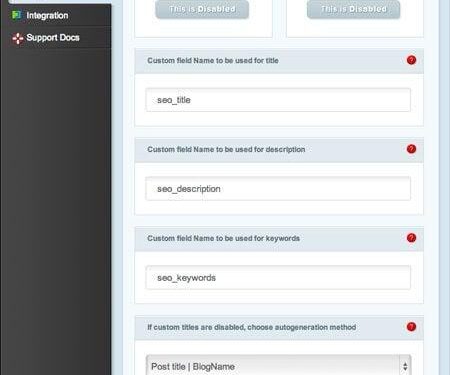Open help for custom description field name
The image size is (450, 375).
point(411,149)
